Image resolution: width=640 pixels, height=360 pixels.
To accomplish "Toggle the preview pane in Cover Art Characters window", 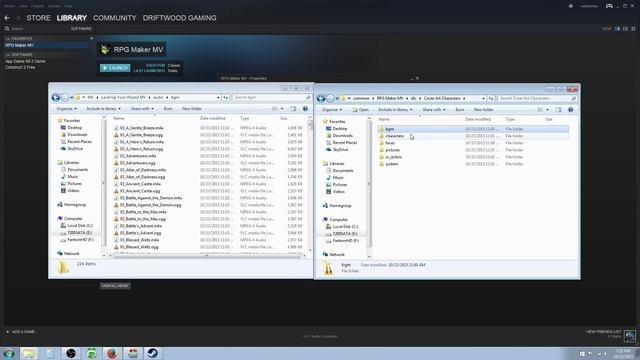I will point(558,109).
